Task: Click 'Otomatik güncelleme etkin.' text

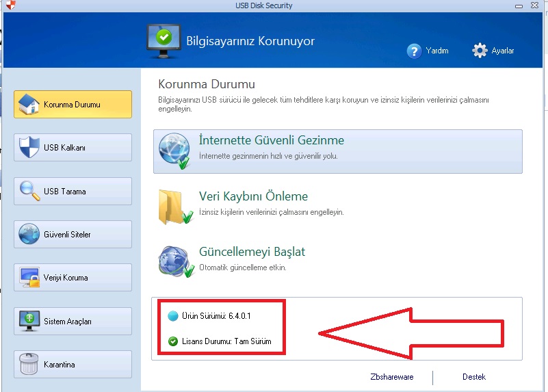Action: coord(243,267)
